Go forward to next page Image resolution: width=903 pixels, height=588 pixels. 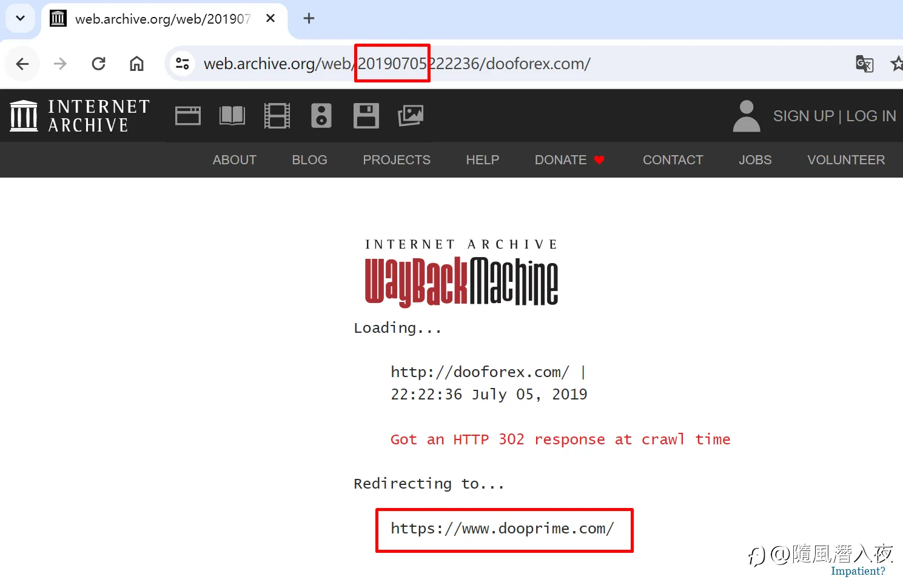tap(60, 64)
